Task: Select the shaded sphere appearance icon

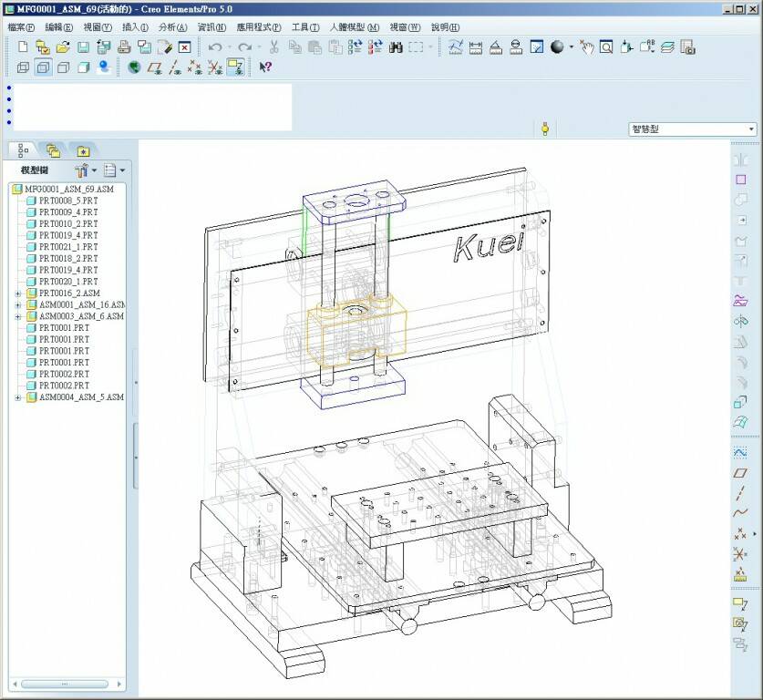Action: (x=557, y=46)
